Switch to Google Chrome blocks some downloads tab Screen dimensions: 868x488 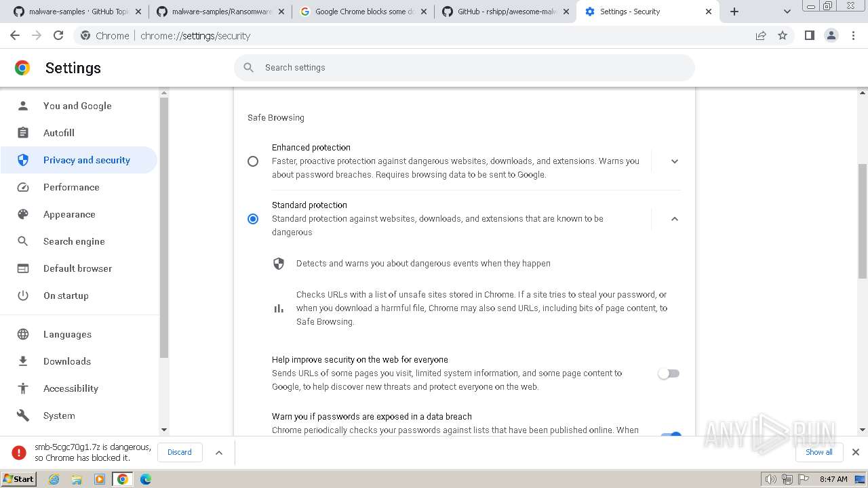pyautogui.click(x=363, y=12)
